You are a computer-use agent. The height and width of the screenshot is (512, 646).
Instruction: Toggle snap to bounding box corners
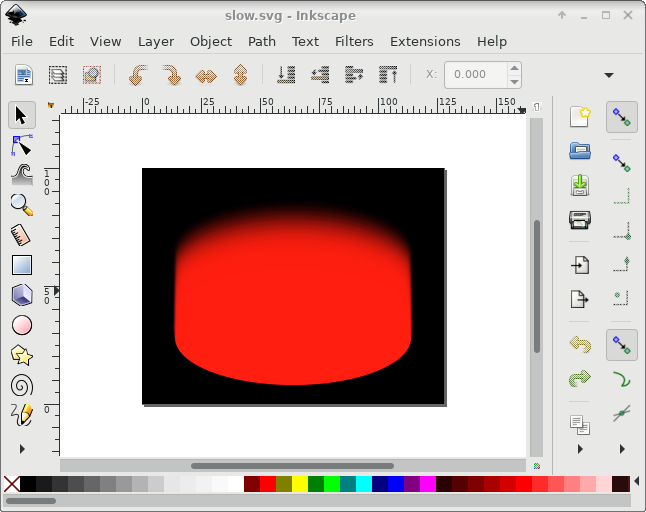tap(622, 231)
